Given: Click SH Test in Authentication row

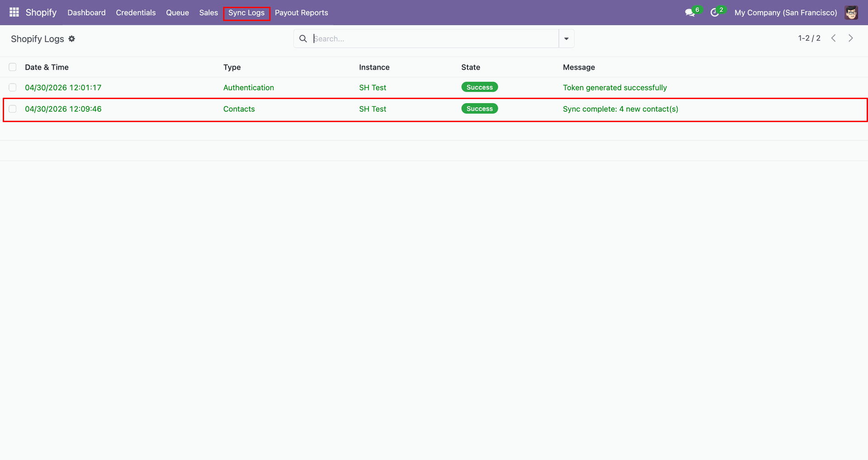Looking at the screenshot, I should point(373,87).
